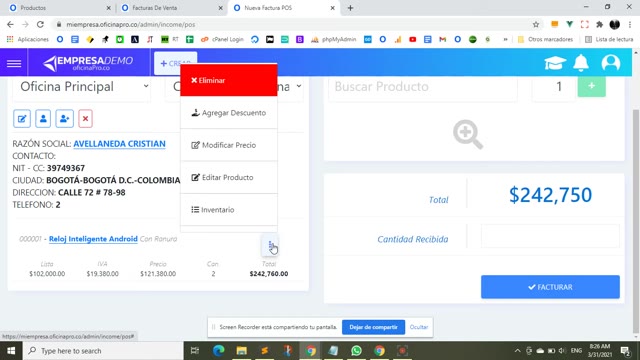Click the FACTURAR button

(x=550, y=287)
